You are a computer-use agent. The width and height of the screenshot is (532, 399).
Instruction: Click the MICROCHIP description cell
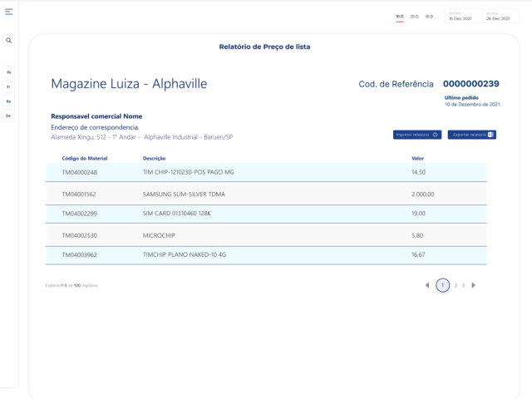tap(159, 235)
